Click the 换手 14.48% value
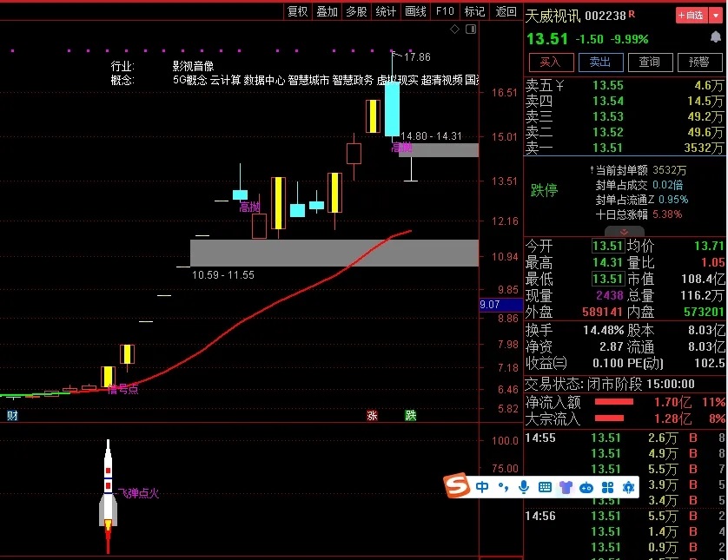The height and width of the screenshot is (560, 728). (x=603, y=330)
